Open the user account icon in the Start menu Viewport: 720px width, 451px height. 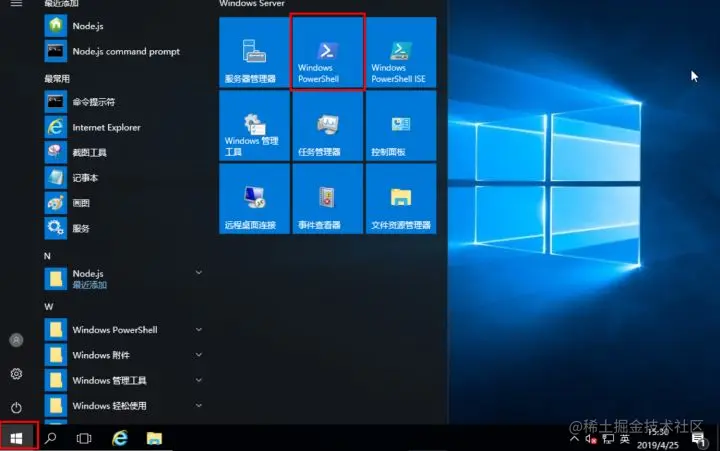[16, 340]
